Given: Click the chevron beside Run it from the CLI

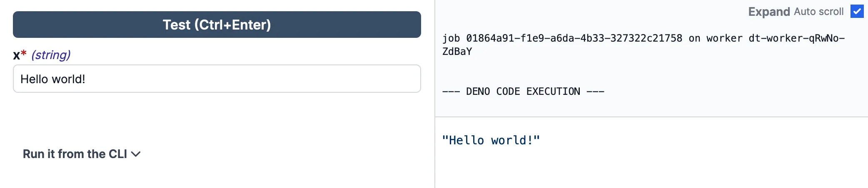Looking at the screenshot, I should coord(136,154).
